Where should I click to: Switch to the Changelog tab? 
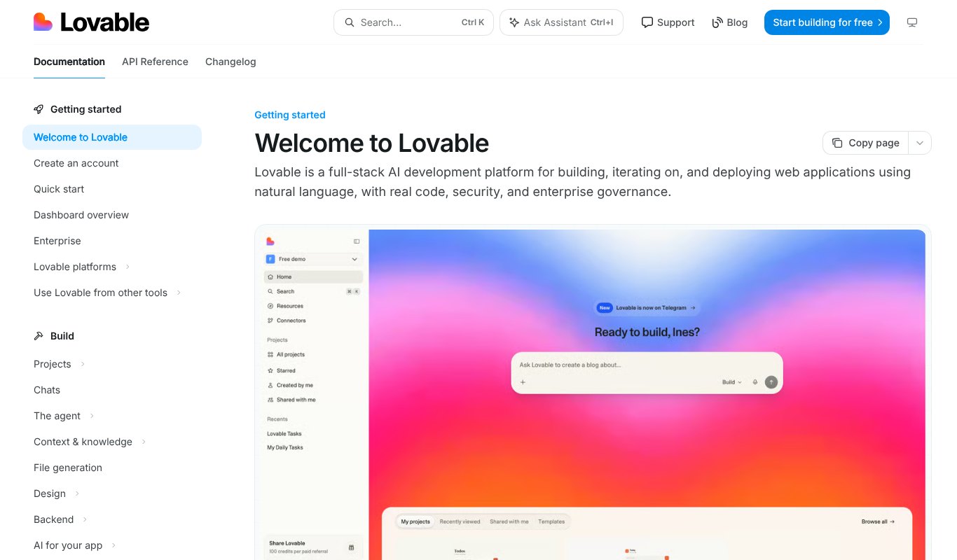[x=230, y=62]
